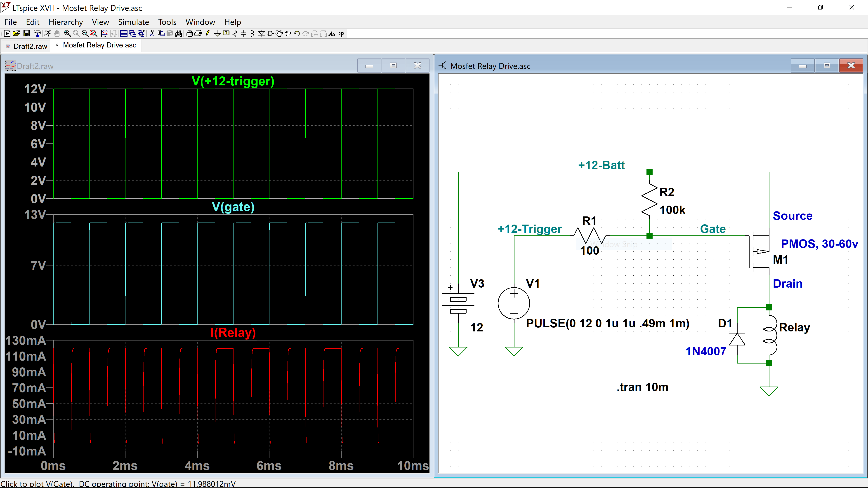Image resolution: width=868 pixels, height=488 pixels.
Task: Open the Tools menu
Action: pyautogui.click(x=167, y=22)
